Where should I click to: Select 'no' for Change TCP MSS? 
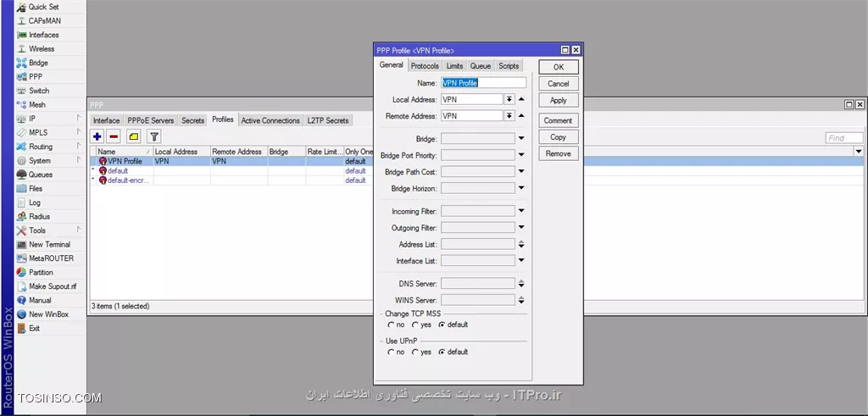click(391, 324)
